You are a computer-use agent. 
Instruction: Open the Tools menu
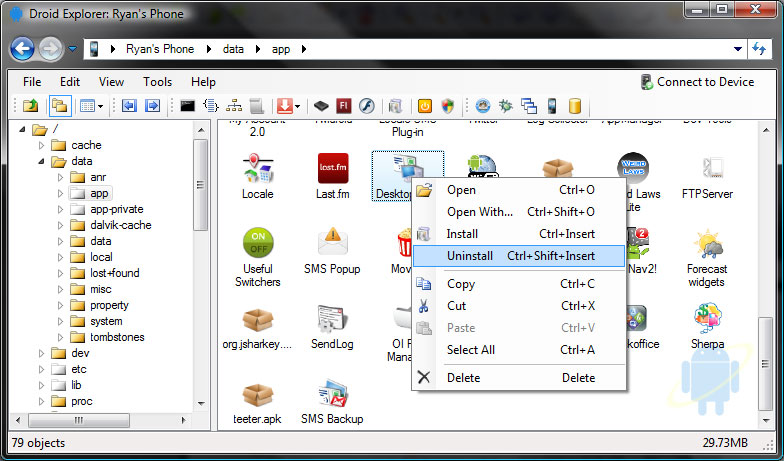[158, 82]
